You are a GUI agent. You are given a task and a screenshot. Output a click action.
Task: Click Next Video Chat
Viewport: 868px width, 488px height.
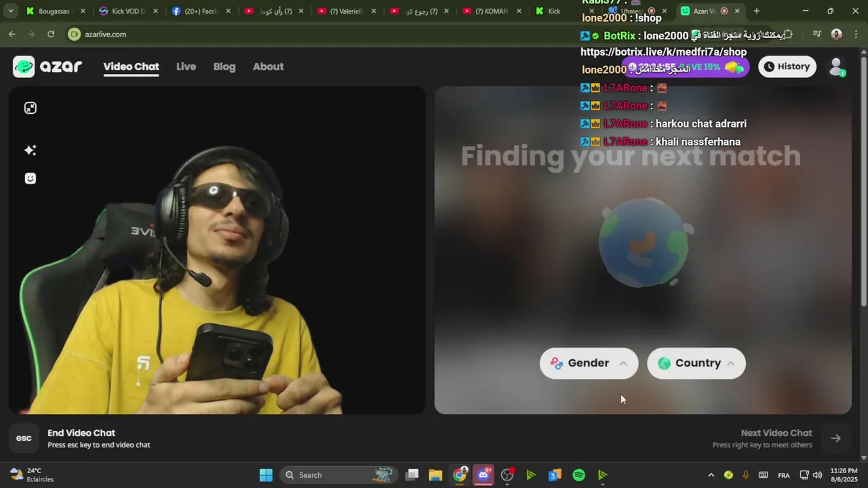(776, 433)
